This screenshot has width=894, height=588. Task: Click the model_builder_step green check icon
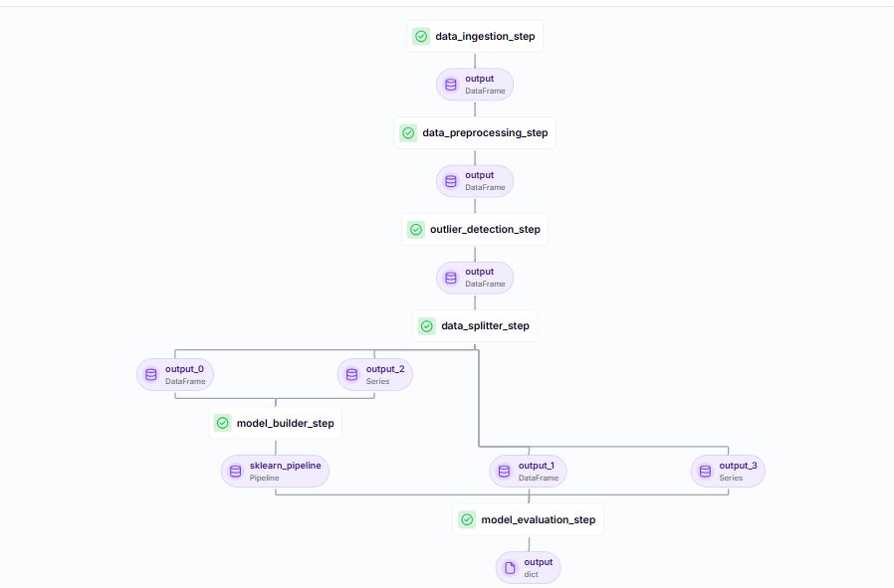click(x=222, y=424)
